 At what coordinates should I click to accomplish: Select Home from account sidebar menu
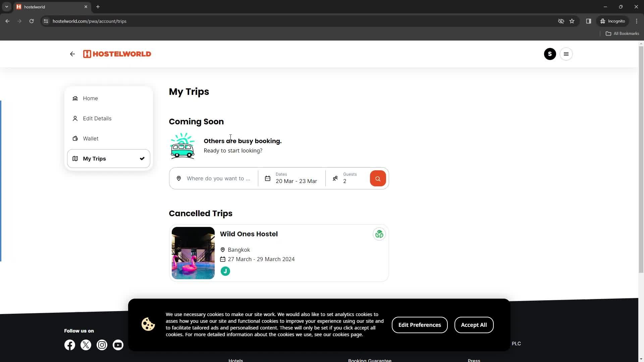click(x=90, y=98)
